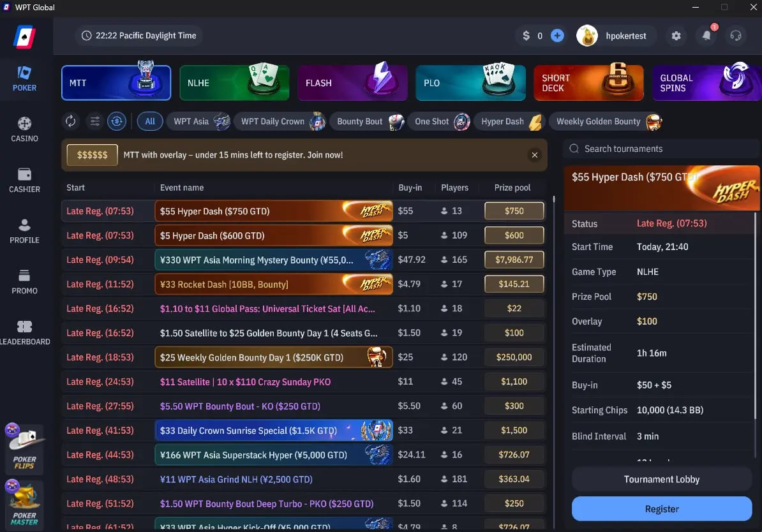762x532 pixels.
Task: Click the hpokertest username
Action: pyautogui.click(x=626, y=36)
